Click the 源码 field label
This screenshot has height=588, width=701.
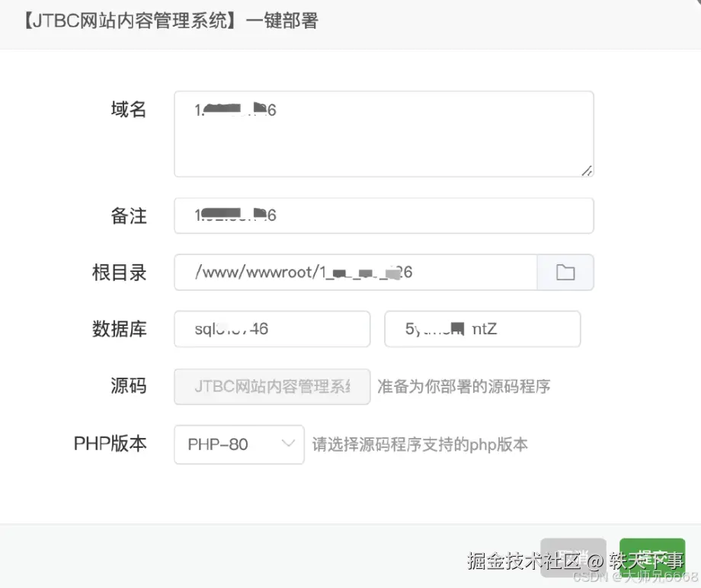[x=129, y=386]
